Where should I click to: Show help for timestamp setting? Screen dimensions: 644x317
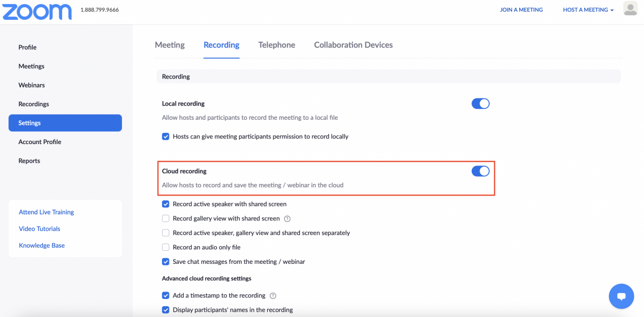click(273, 296)
